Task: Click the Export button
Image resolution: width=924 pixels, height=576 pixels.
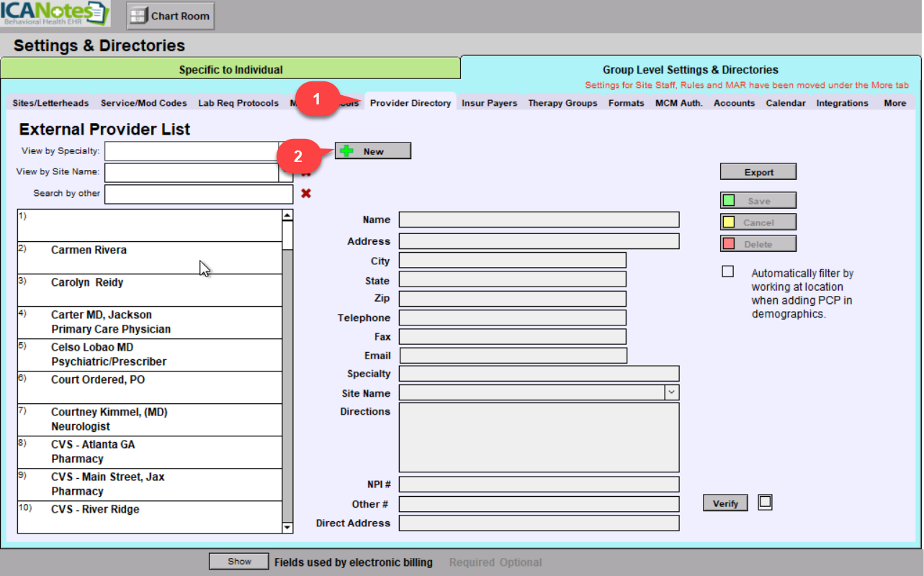Action: [x=758, y=172]
